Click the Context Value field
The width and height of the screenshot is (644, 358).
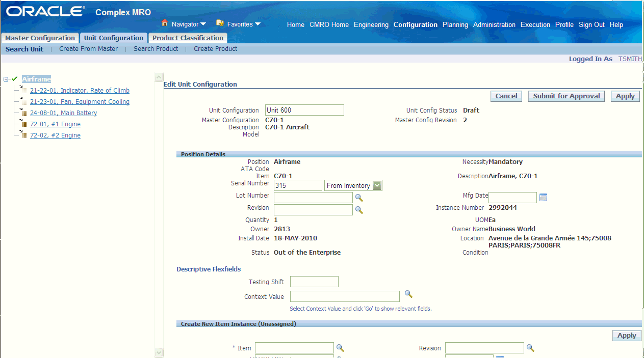click(345, 296)
